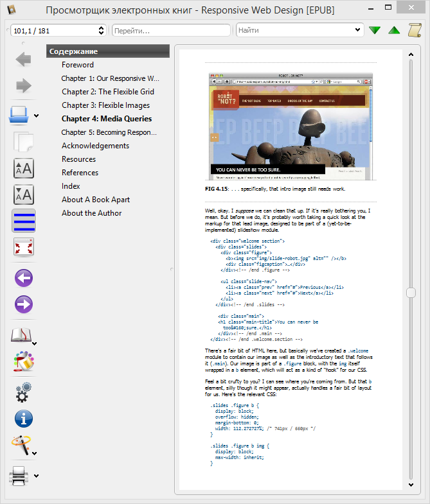The image size is (430, 504).
Task: Click the Back navigation arrow icon
Action: pyautogui.click(x=23, y=60)
